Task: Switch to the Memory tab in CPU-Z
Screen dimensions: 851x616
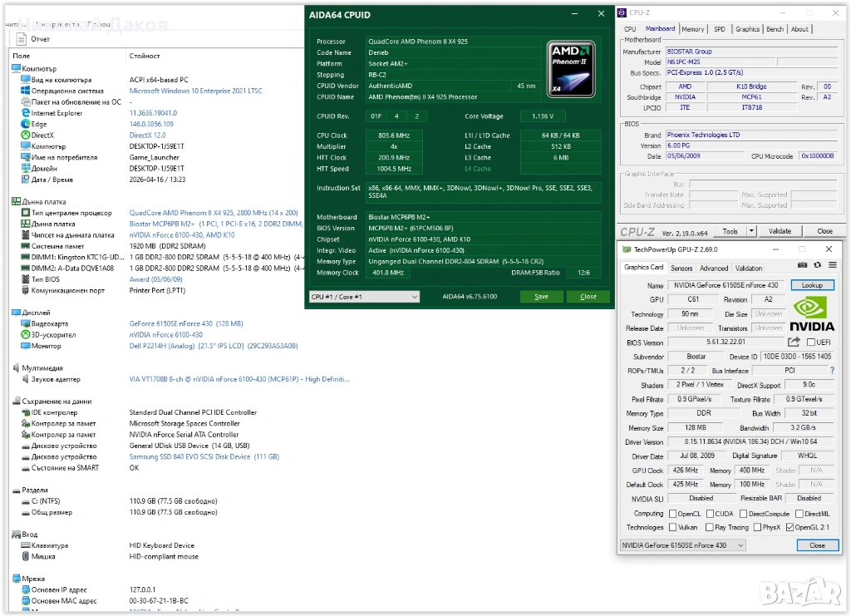Action: point(692,29)
